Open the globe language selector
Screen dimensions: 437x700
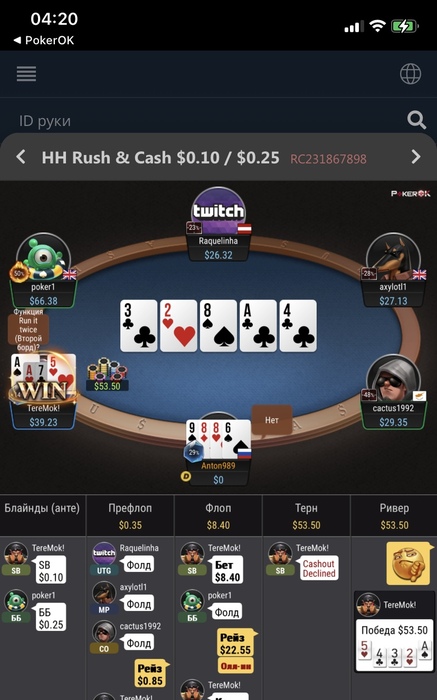[410, 74]
